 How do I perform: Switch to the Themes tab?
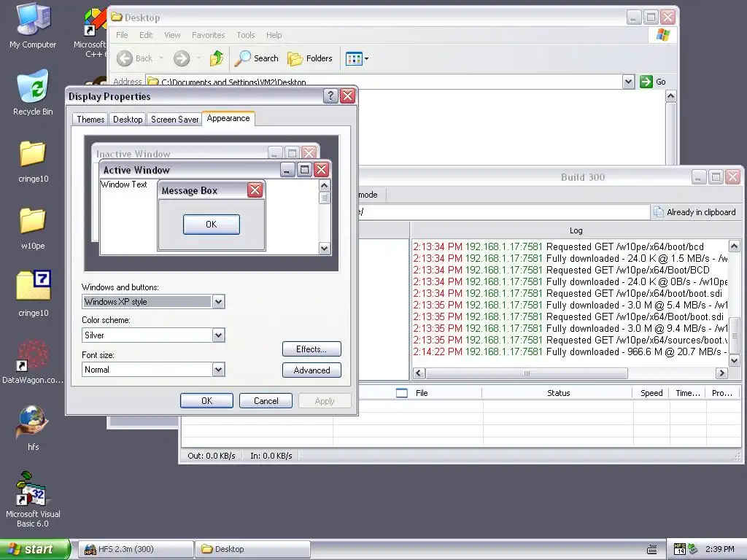pyautogui.click(x=90, y=119)
